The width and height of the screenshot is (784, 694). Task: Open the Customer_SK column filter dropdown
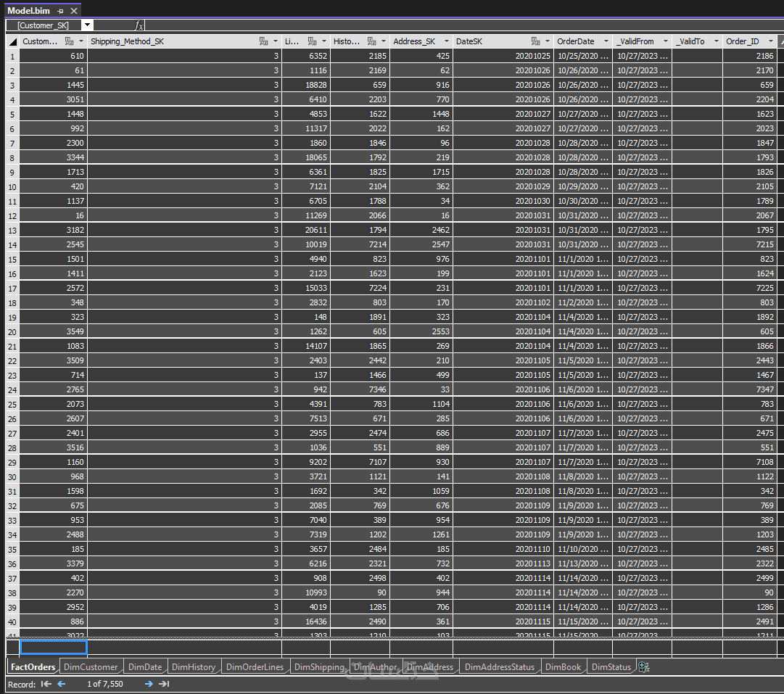(81, 41)
